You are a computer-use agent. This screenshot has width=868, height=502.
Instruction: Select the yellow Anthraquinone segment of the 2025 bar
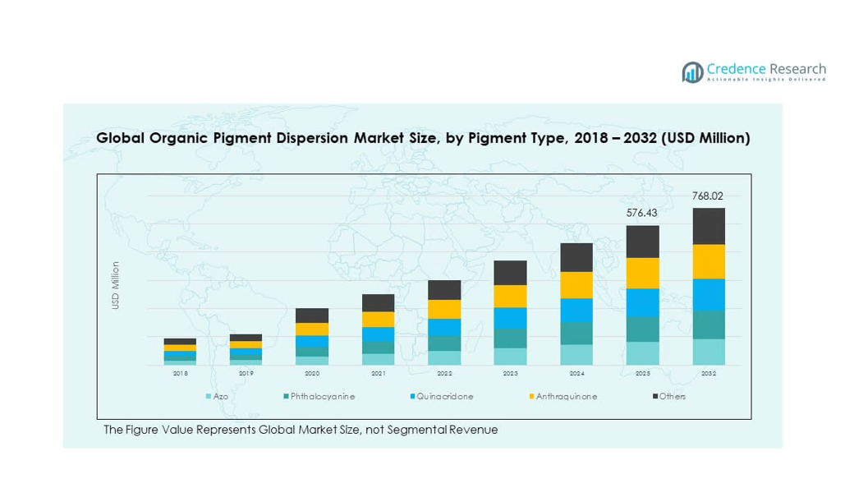[x=642, y=273]
